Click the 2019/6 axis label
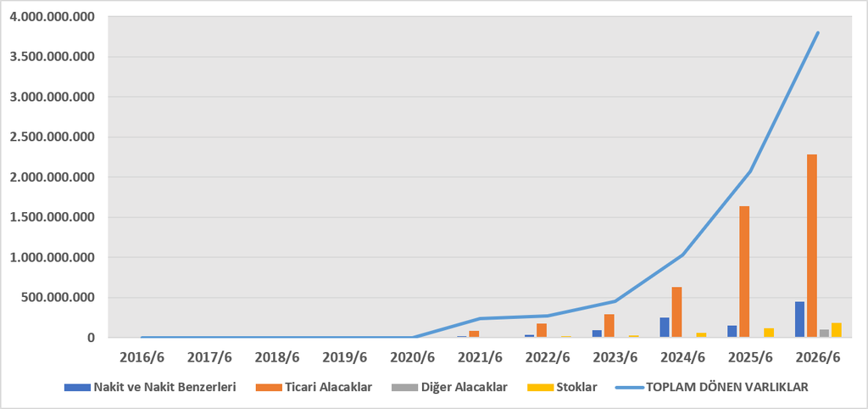This screenshot has height=409, width=868. tap(344, 357)
